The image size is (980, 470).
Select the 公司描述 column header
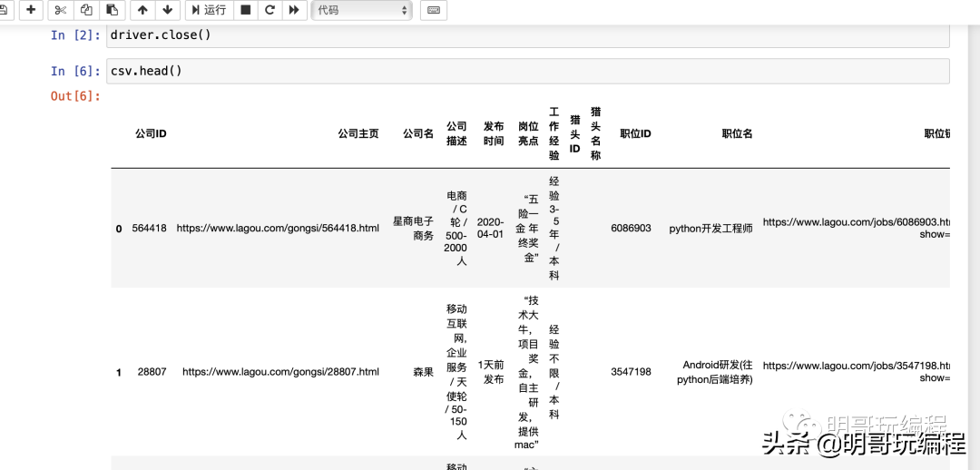pyautogui.click(x=456, y=133)
